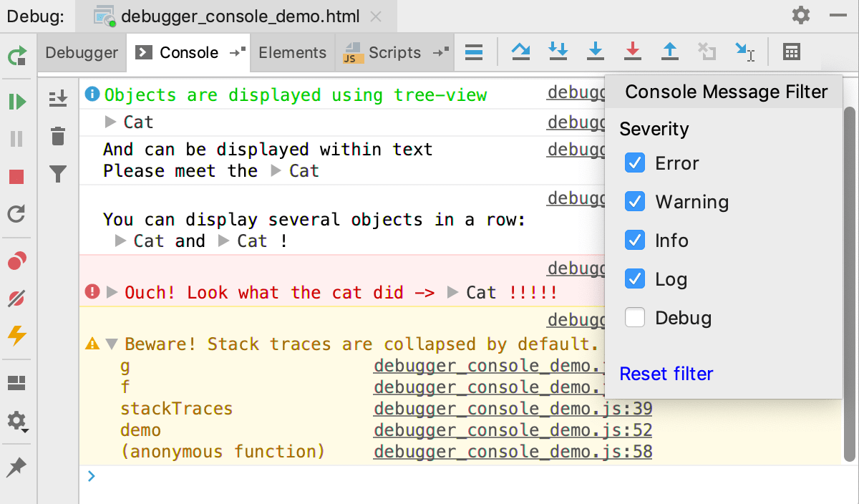Clear the console output

[58, 136]
